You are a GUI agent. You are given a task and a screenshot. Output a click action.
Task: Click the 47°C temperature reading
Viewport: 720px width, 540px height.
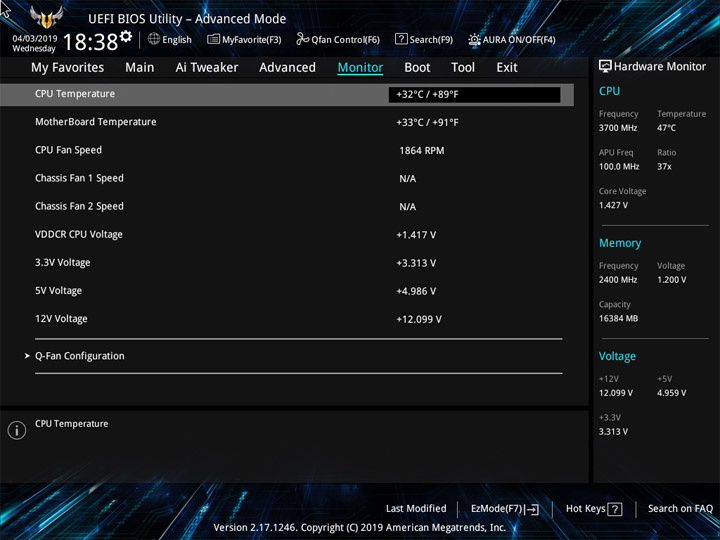(x=666, y=128)
